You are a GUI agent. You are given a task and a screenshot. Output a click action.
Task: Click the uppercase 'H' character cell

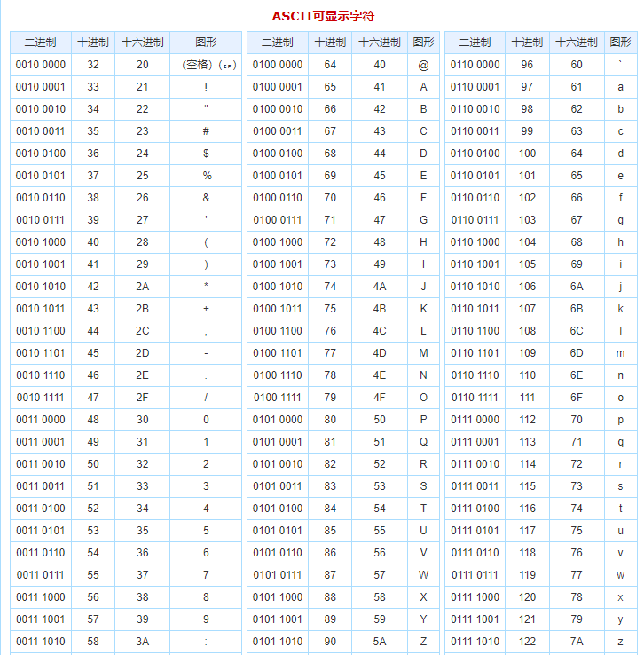click(x=423, y=242)
